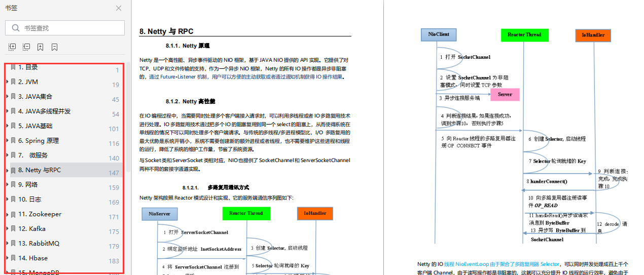Select the 6. Spring 原理 bookmark label
The width and height of the screenshot is (644, 275).
click(x=39, y=140)
